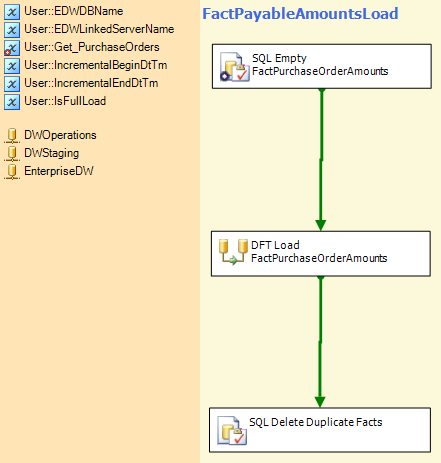Screen dimensions: 441x463
Task: Click the data flow icon on DFT Load
Action: tap(233, 252)
